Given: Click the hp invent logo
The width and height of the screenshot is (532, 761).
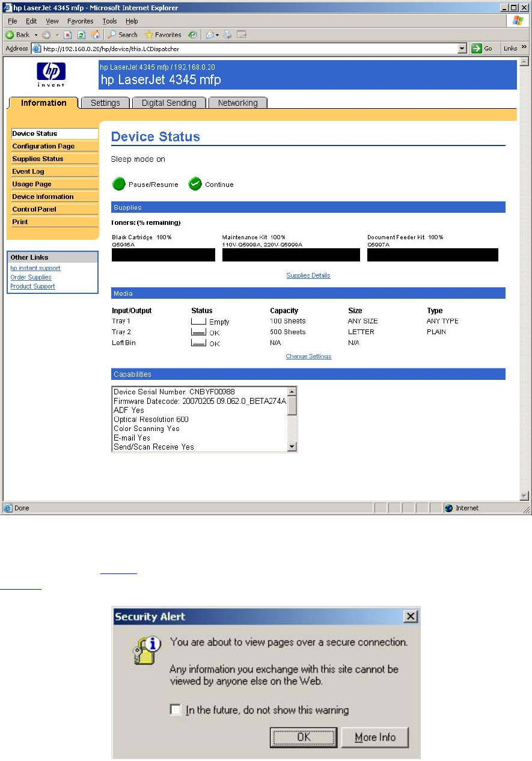Looking at the screenshot, I should [x=50, y=75].
